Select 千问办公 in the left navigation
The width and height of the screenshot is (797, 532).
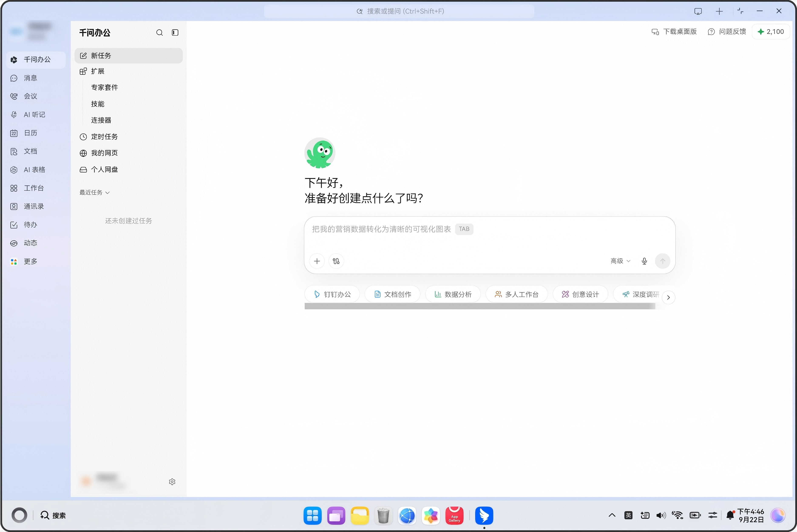click(x=36, y=60)
